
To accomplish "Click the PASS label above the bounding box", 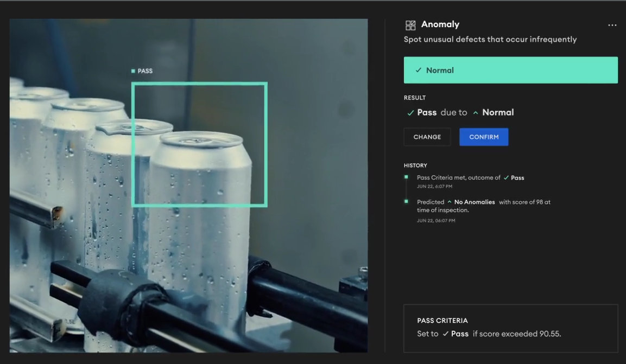I will click(x=145, y=71).
